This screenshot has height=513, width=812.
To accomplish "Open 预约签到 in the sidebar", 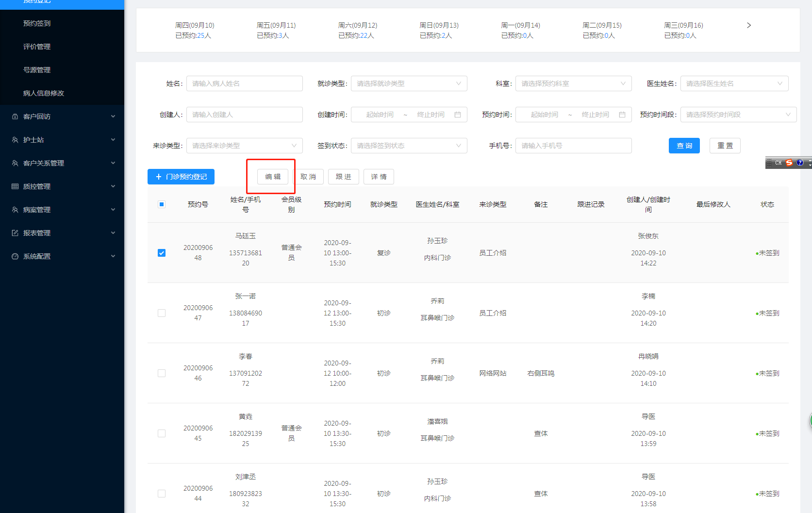I will pyautogui.click(x=37, y=23).
